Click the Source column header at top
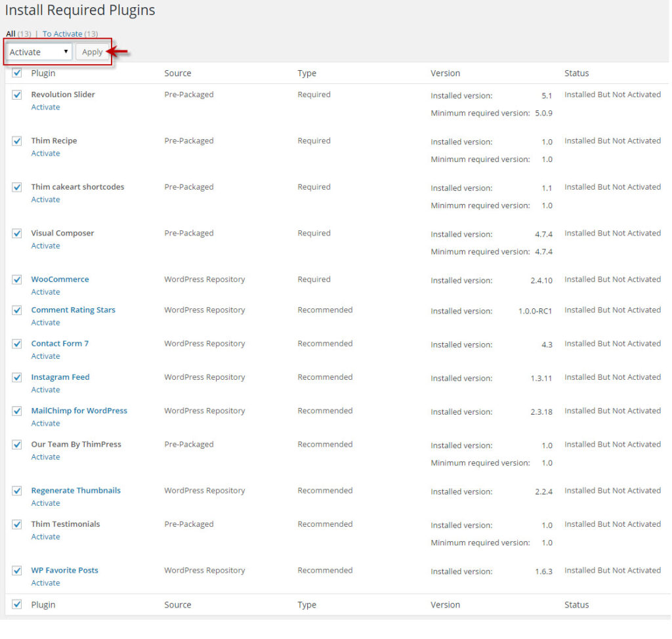 pyautogui.click(x=178, y=73)
